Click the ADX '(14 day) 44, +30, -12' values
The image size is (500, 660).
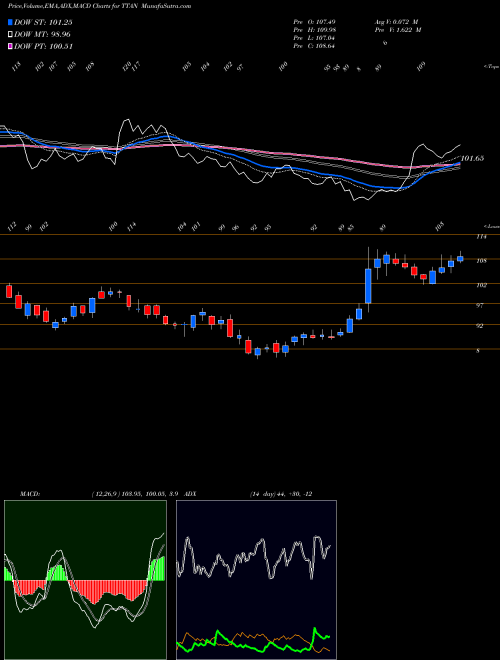[281, 494]
